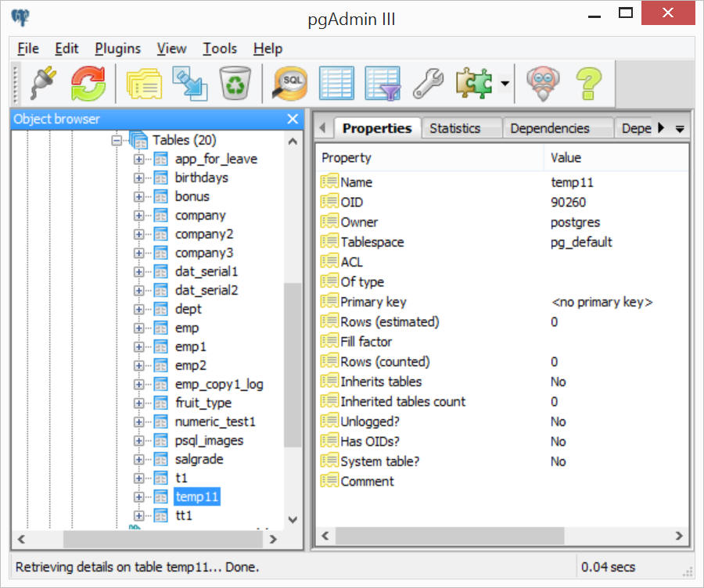Switch to the Statistics tab
Screen dimensions: 704x588
pos(461,128)
